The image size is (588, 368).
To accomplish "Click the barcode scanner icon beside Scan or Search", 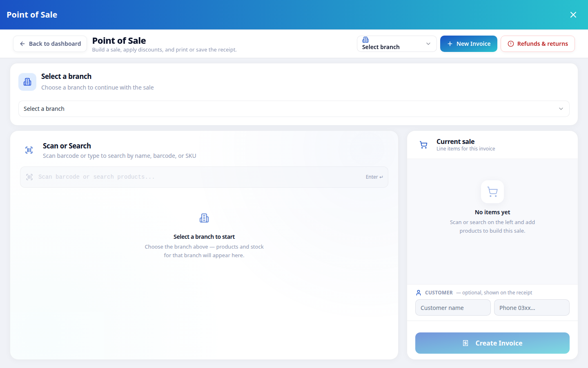I will pos(29,150).
